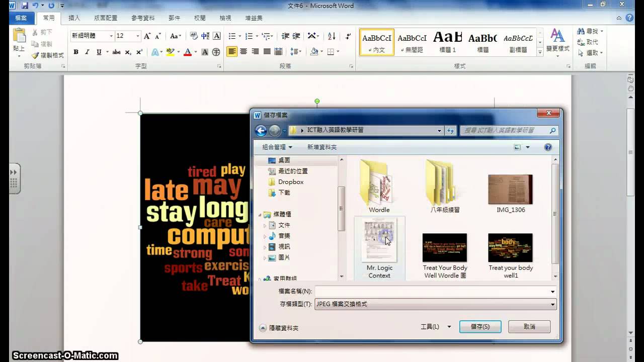This screenshot has height=362, width=644.
Task: Toggle show paragraph marks
Action: pyautogui.click(x=348, y=36)
